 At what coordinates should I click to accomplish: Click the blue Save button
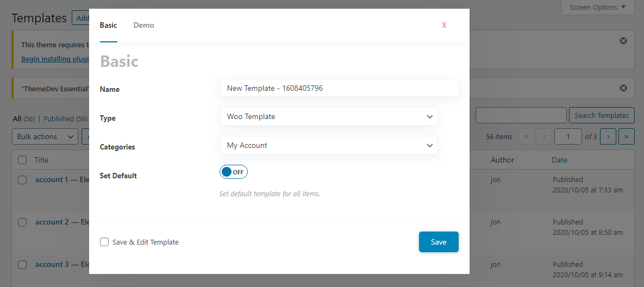[439, 242]
